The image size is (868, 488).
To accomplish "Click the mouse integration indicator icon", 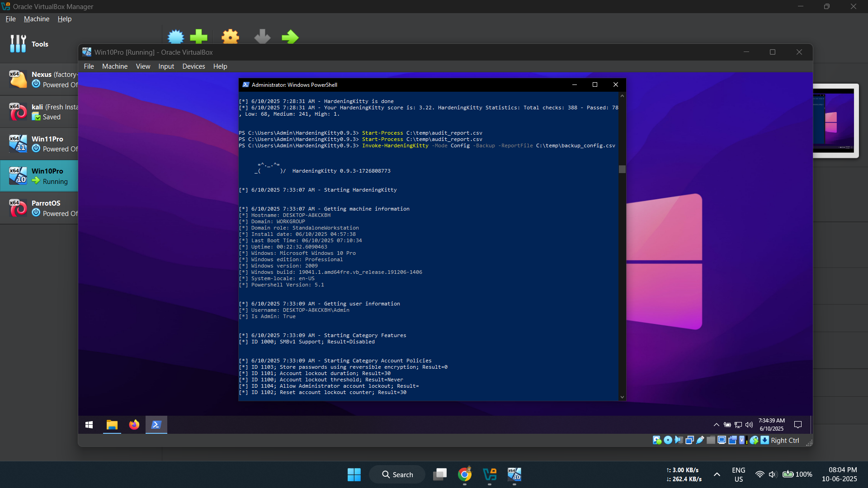I will pos(754,440).
